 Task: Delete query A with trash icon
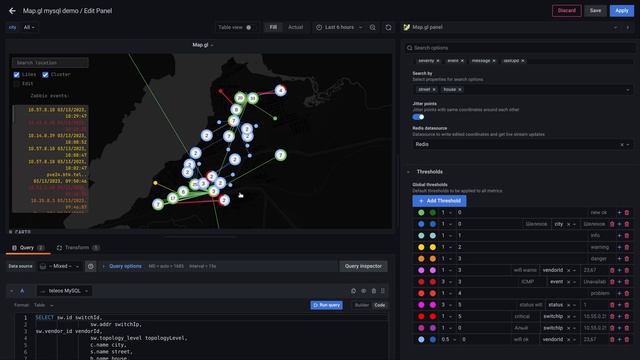(x=373, y=291)
